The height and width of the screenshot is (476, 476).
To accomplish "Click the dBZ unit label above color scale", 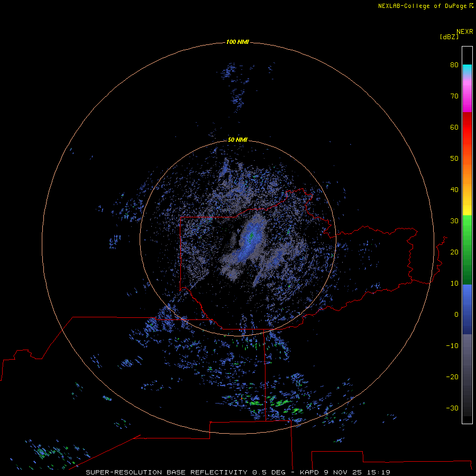I will coord(449,37).
